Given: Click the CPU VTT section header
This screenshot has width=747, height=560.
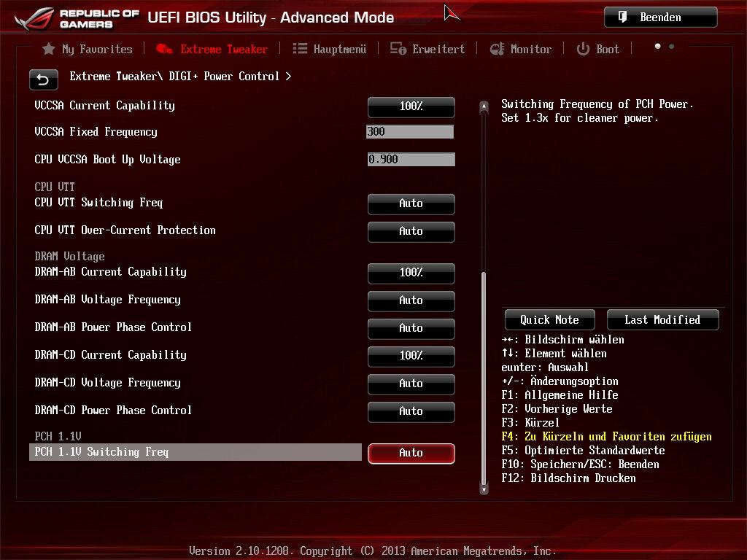Looking at the screenshot, I should (x=54, y=187).
